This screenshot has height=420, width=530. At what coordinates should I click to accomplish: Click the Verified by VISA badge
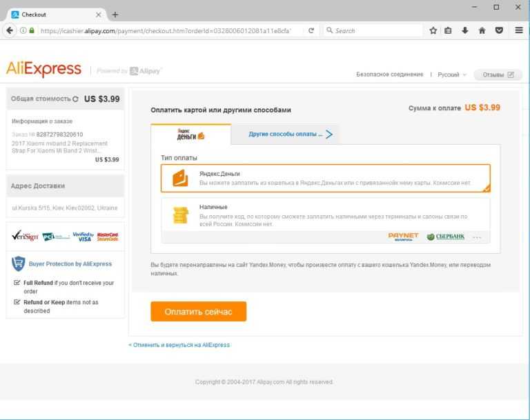pos(83,237)
